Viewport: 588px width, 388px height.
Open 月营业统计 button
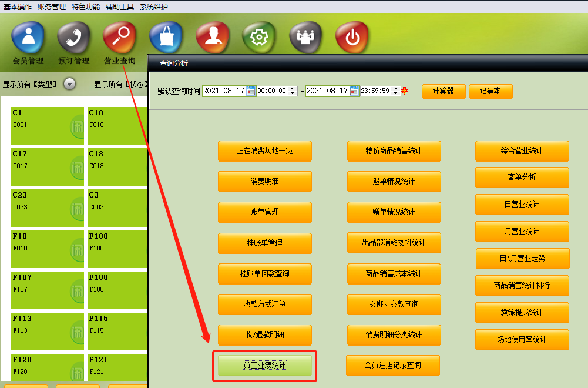tap(522, 232)
